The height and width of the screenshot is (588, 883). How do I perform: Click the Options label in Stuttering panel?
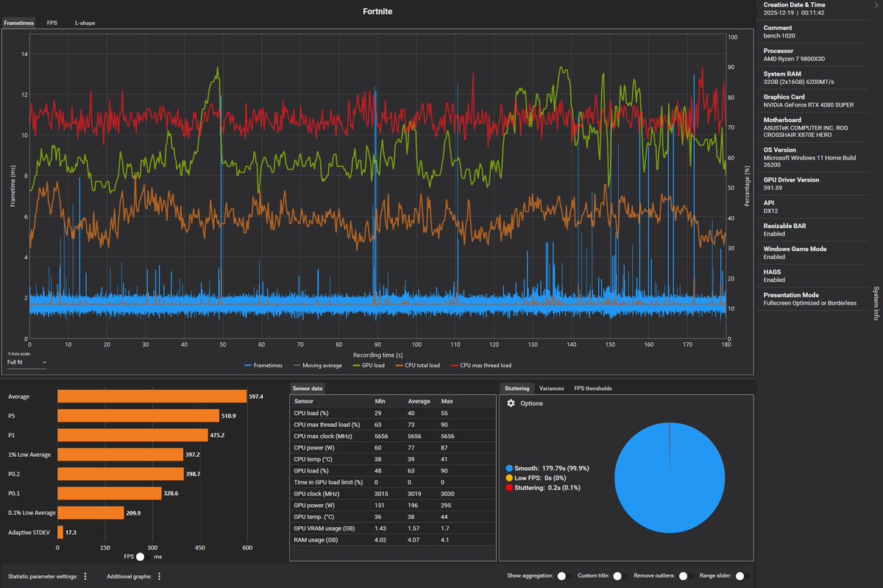[x=531, y=403]
